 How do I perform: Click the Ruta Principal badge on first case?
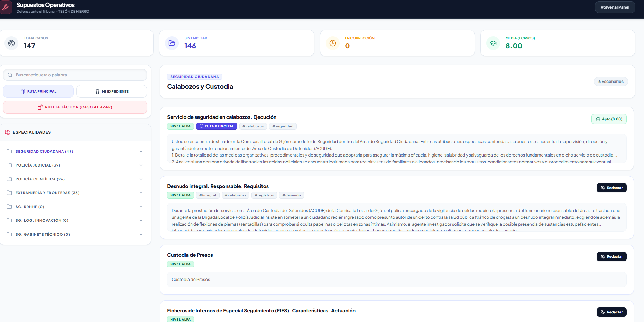[x=217, y=126]
